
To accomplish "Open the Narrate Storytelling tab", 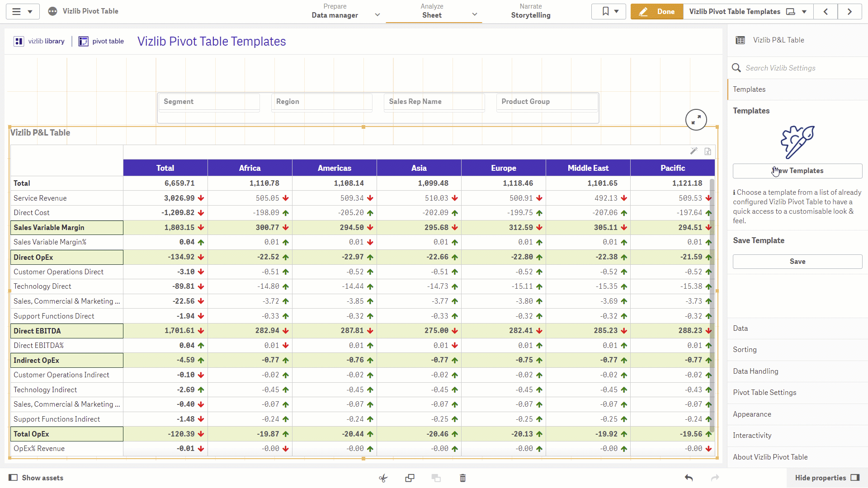I will pos(531,11).
